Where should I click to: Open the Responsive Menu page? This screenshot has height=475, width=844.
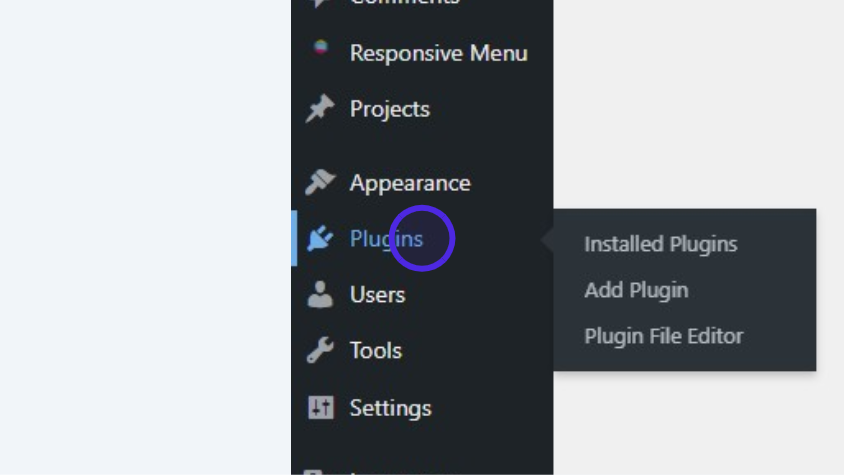pyautogui.click(x=438, y=53)
